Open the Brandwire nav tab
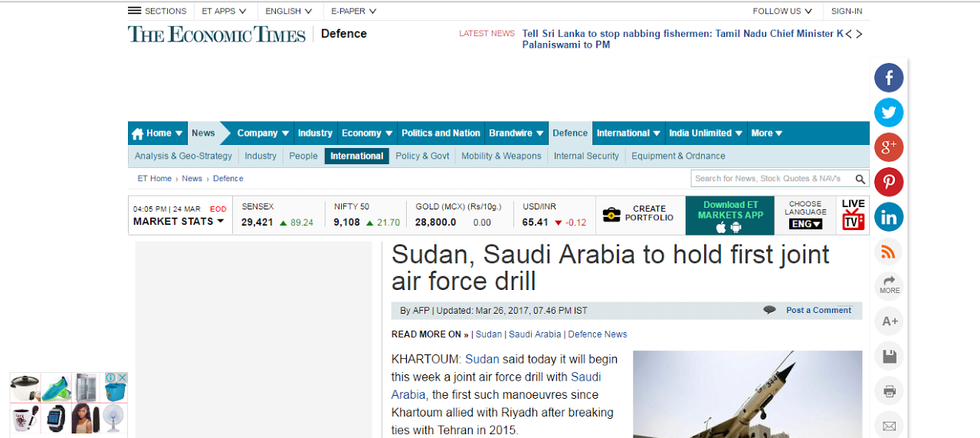The image size is (980, 438). pos(516,133)
